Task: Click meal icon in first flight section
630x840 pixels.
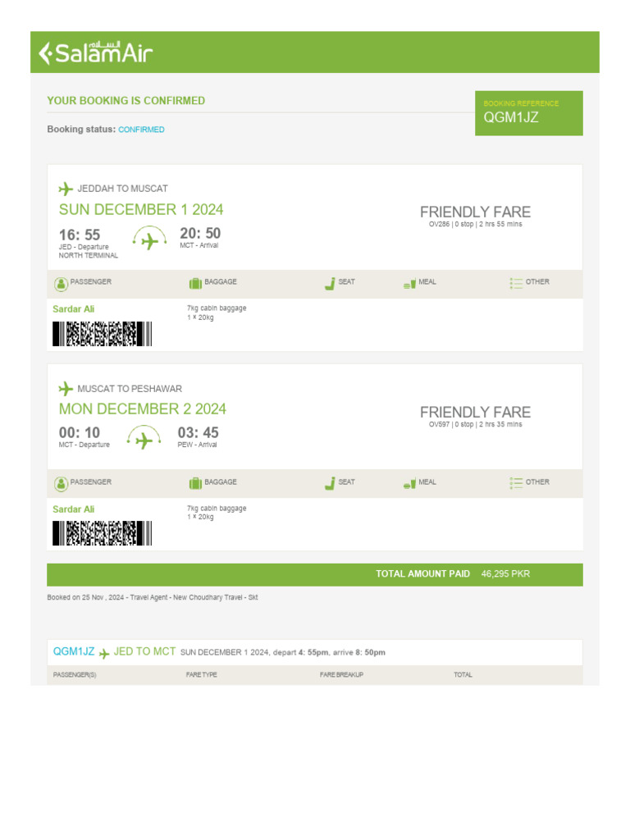Action: pyautogui.click(x=409, y=284)
